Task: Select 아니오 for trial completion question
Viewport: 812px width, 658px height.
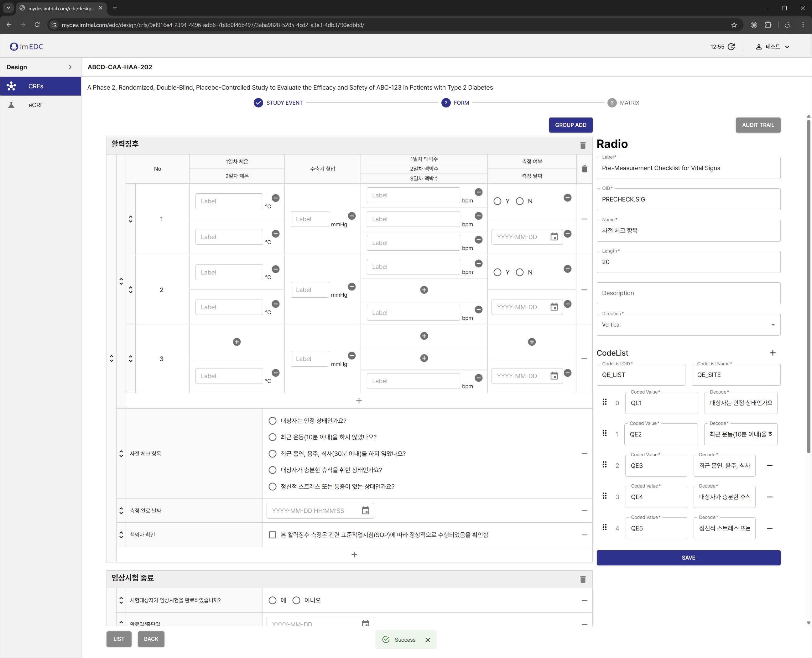Action: (x=296, y=600)
